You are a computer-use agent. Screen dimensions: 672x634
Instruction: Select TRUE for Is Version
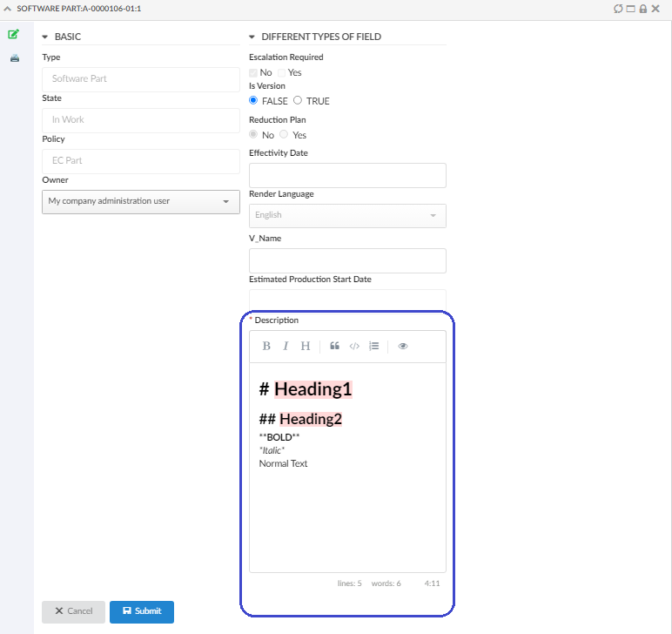click(298, 101)
